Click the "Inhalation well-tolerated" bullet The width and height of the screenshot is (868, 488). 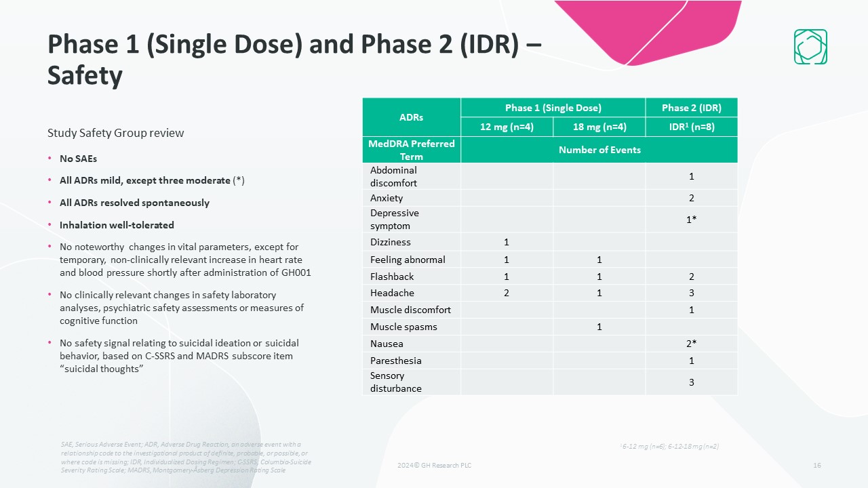tap(117, 224)
